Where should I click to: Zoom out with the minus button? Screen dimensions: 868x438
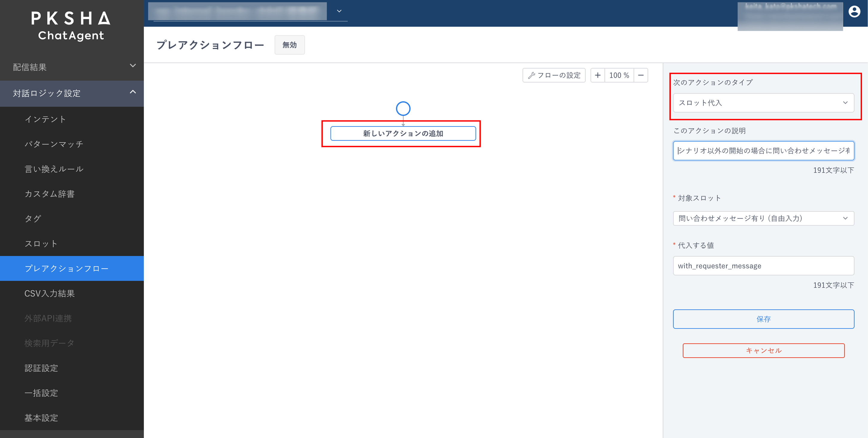point(641,75)
